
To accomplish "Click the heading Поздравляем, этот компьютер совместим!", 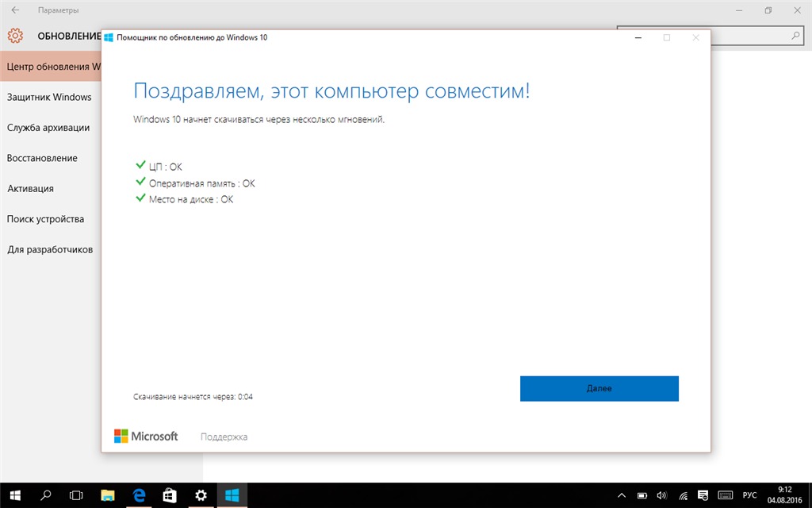I will click(332, 91).
